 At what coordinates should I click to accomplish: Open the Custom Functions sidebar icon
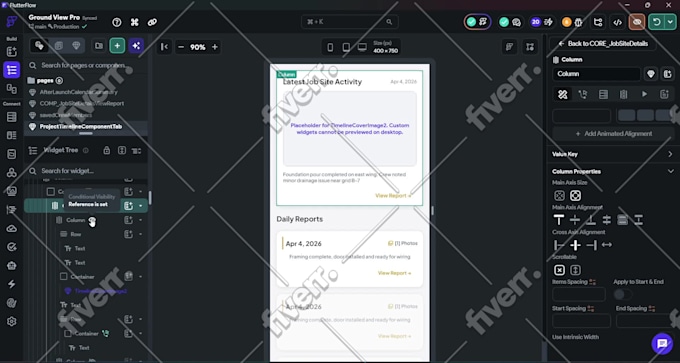point(12,210)
